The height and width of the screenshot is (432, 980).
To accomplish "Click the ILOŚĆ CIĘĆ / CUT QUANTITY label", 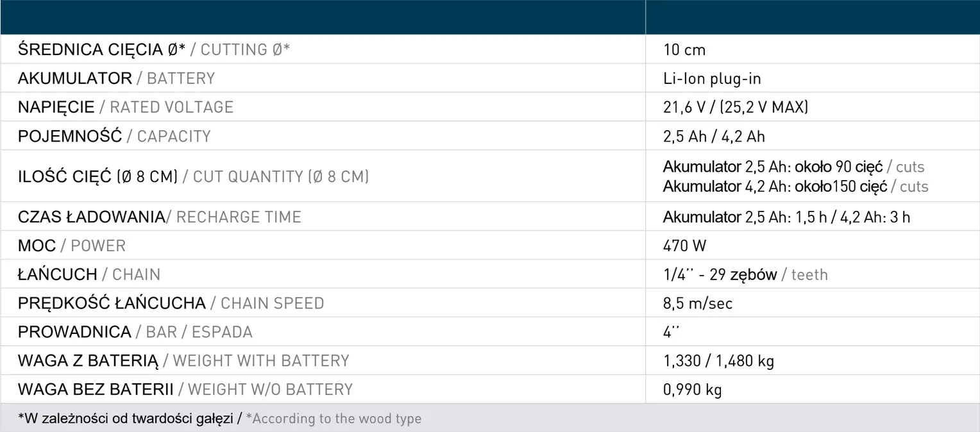I will click(x=193, y=176).
